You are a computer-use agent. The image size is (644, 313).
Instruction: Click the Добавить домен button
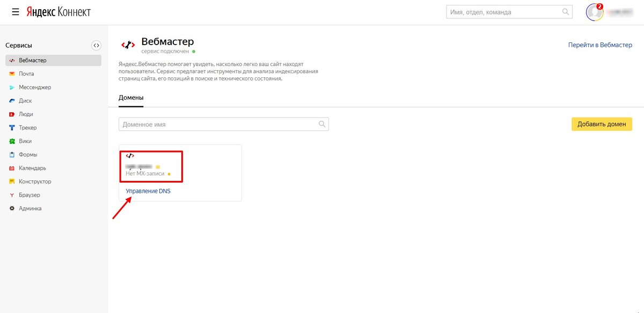pyautogui.click(x=602, y=124)
